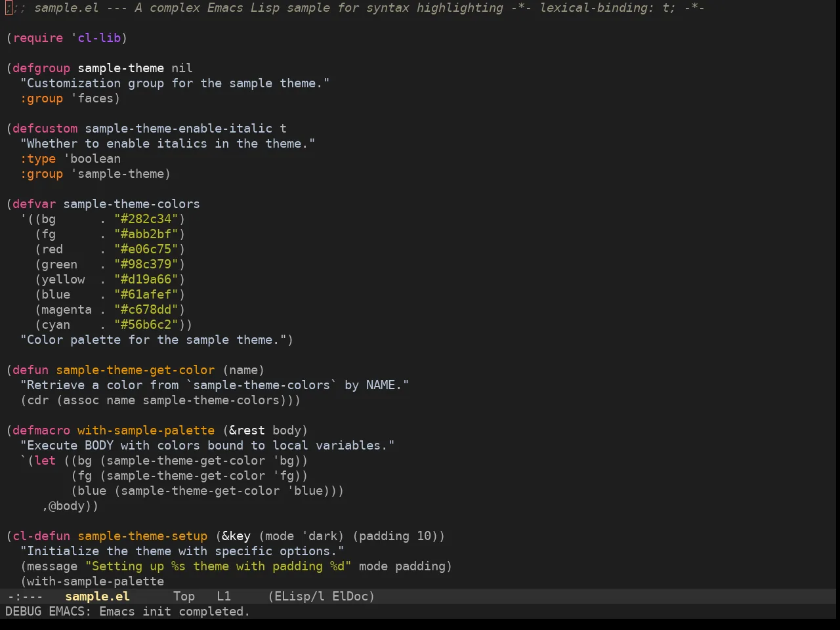Click the L1 line number indicator
This screenshot has height=630, width=840.
(224, 596)
